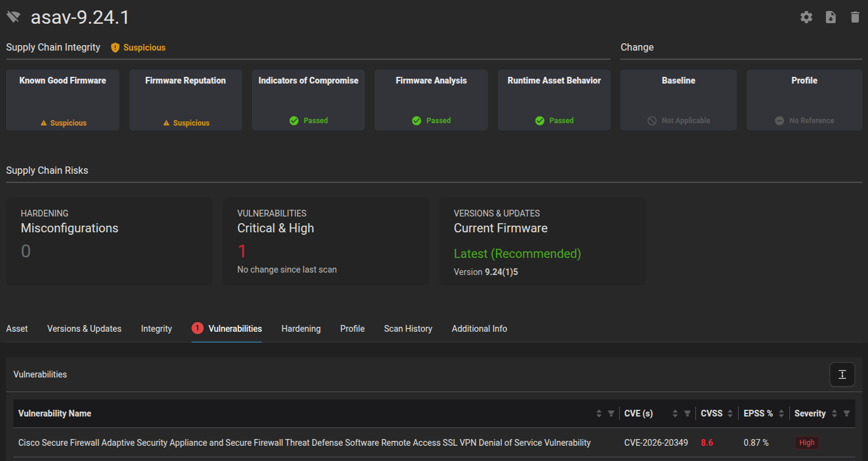The width and height of the screenshot is (868, 461).
Task: Switch to the Hardening tab
Action: 301,329
